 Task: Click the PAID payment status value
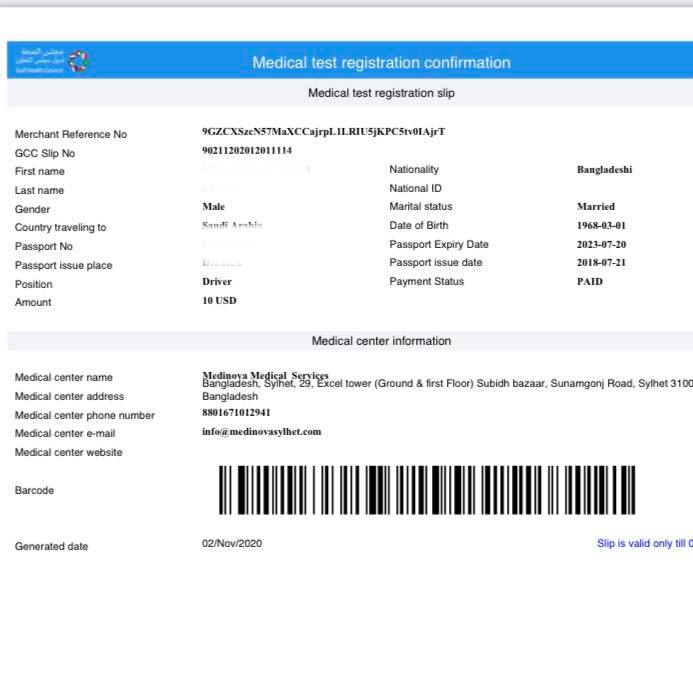click(x=590, y=282)
